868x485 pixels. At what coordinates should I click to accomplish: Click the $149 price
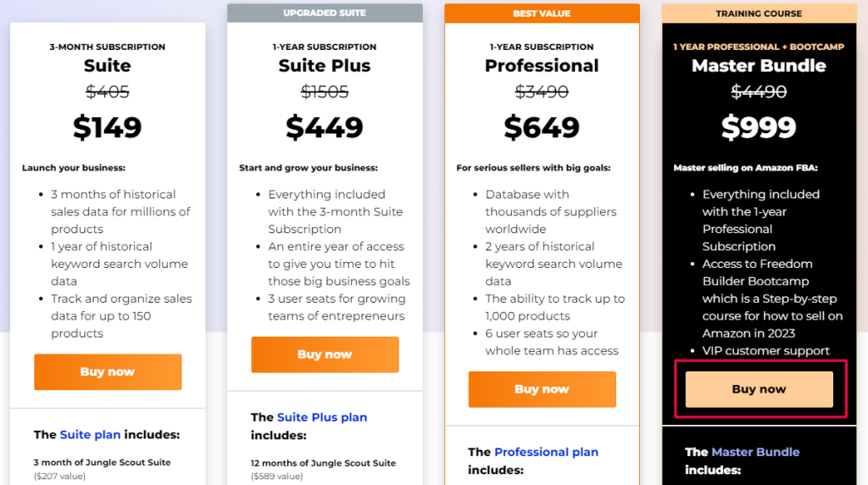pyautogui.click(x=108, y=127)
